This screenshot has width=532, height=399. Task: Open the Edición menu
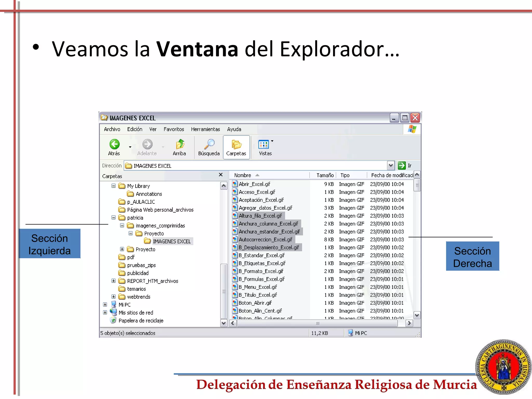135,129
